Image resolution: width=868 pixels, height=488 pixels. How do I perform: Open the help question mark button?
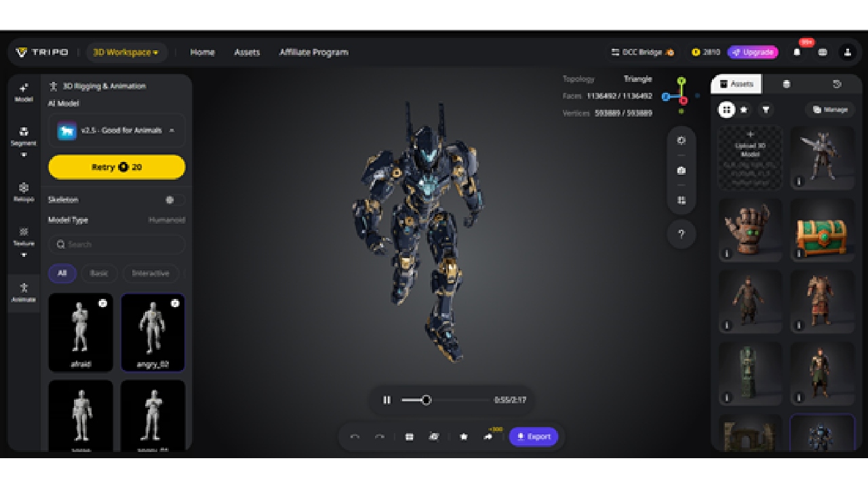[682, 235]
